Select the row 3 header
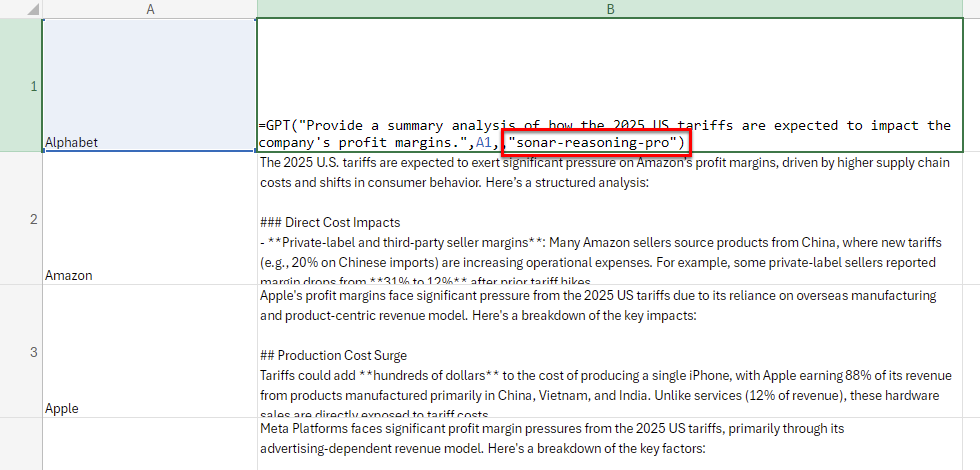 click(21, 351)
